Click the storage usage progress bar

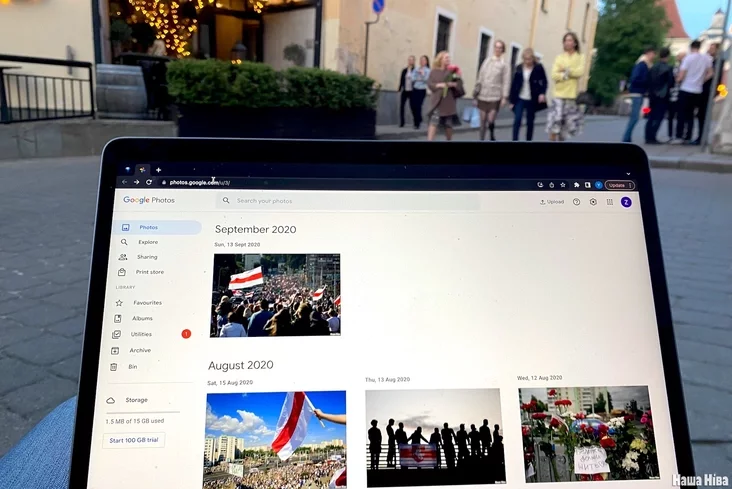(x=142, y=412)
